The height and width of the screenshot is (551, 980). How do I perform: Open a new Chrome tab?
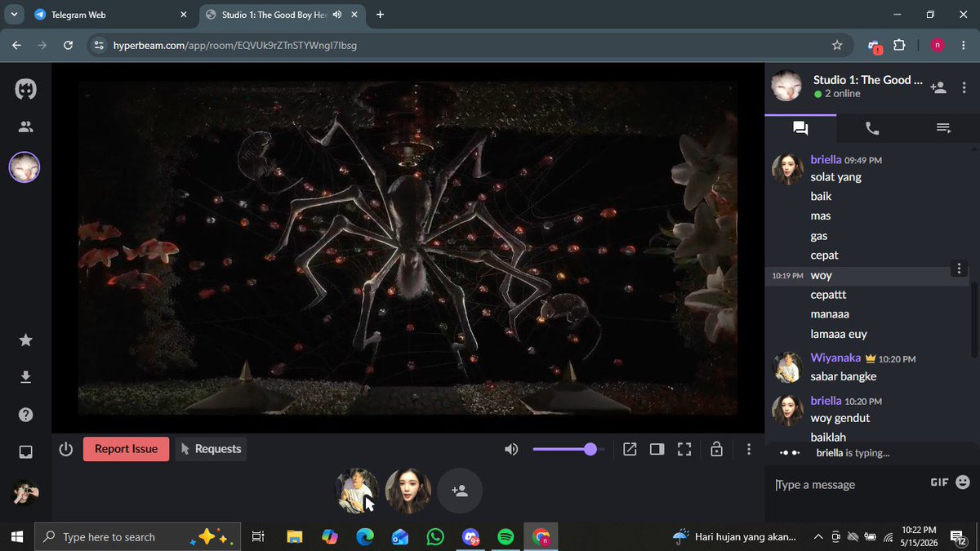380,15
